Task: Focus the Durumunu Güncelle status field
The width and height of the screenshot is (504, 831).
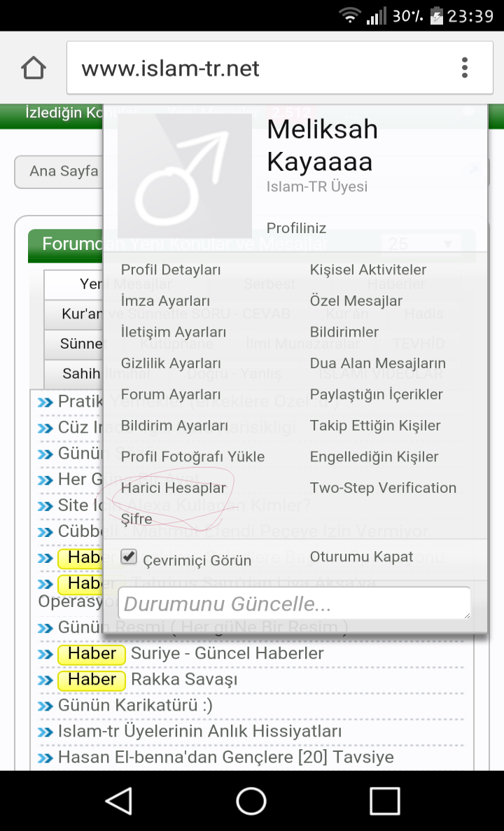Action: 294,603
